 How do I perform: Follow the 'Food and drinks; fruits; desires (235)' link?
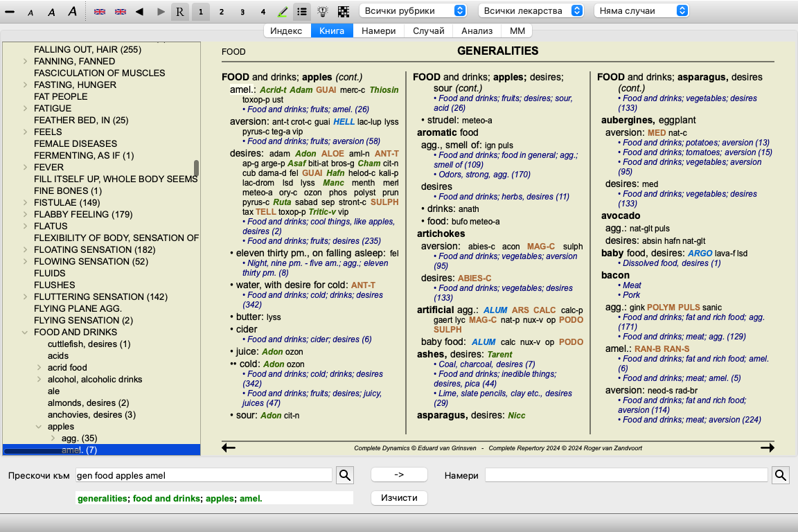314,241
